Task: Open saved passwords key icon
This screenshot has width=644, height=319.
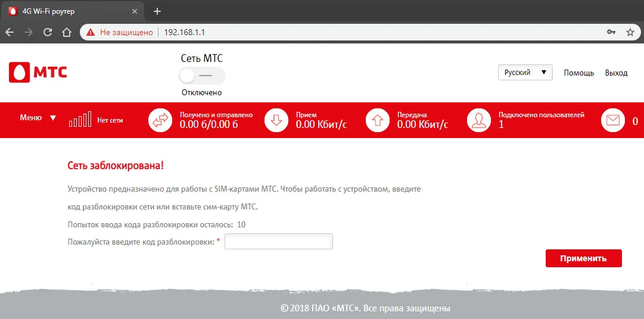Action: point(611,32)
